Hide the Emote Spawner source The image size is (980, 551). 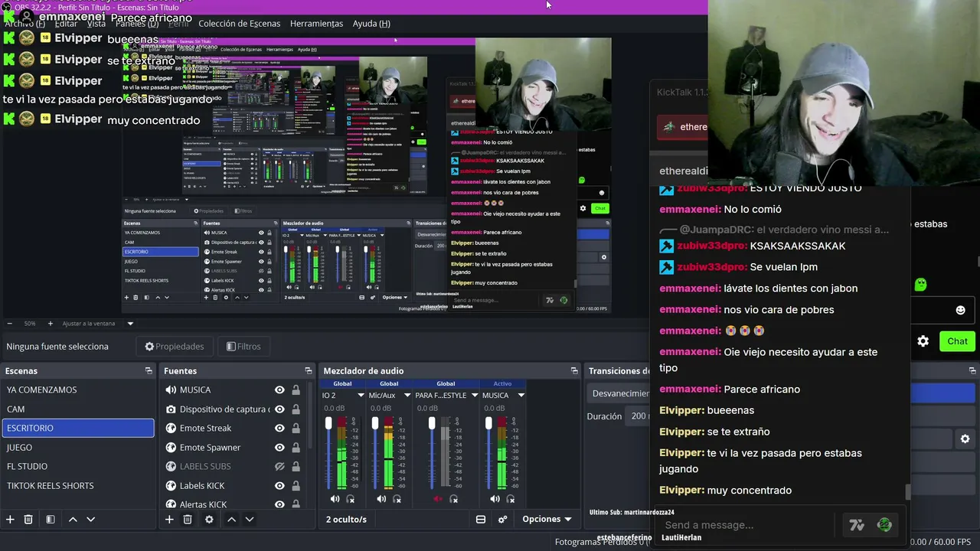[279, 448]
